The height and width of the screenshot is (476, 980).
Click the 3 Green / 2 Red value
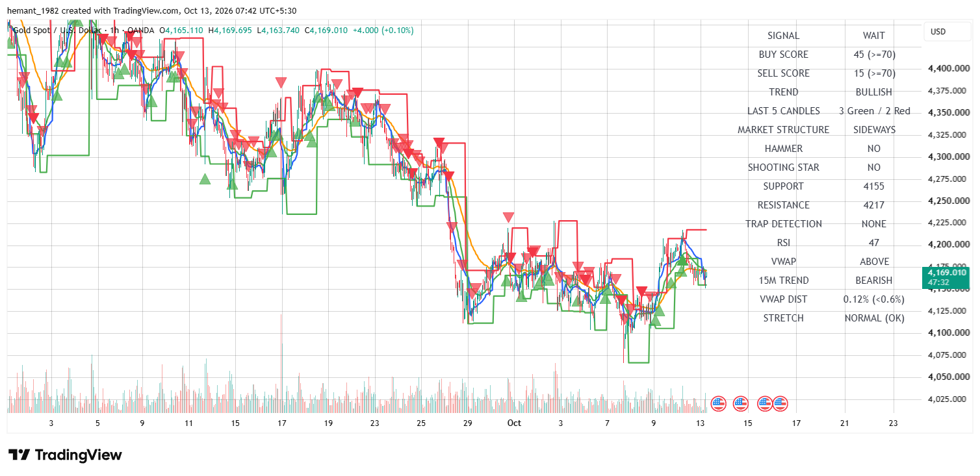(874, 111)
